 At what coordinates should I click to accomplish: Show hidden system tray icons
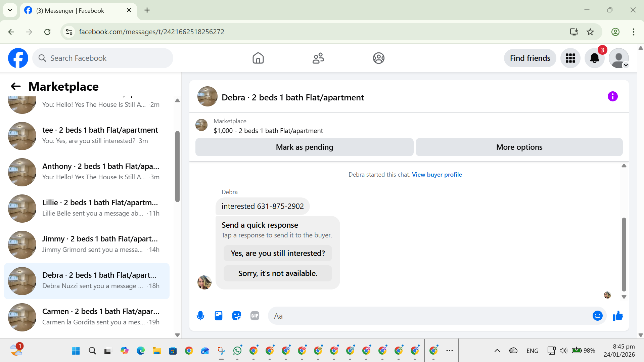tap(497, 351)
